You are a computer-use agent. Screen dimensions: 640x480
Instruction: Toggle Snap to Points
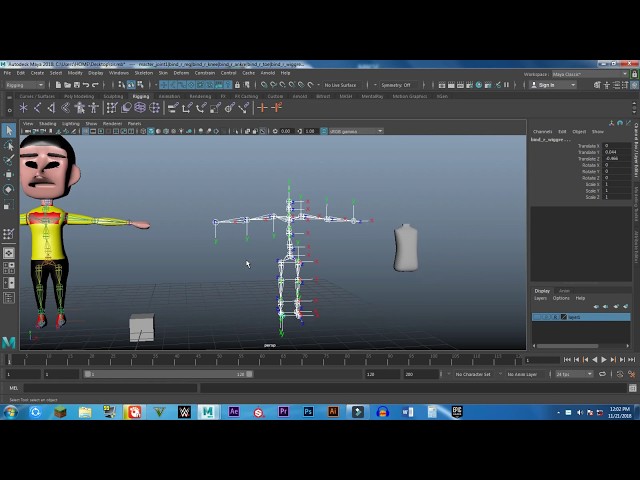[x=282, y=85]
